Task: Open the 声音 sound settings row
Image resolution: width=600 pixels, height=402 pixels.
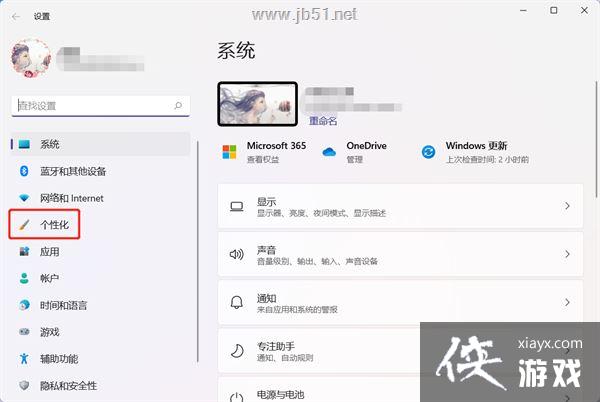Action: (400, 254)
